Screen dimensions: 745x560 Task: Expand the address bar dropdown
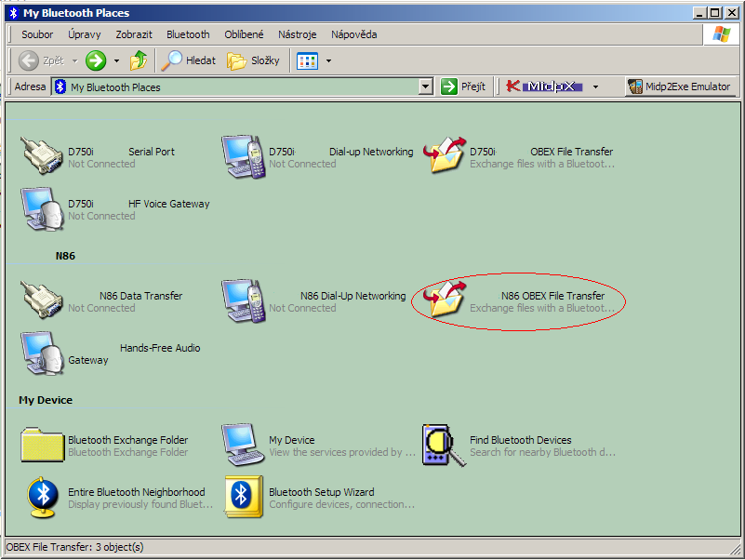pyautogui.click(x=426, y=87)
